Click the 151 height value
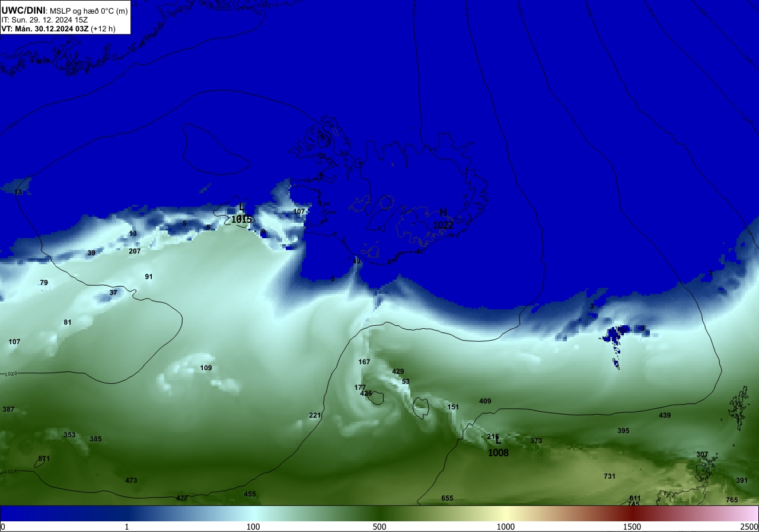759x532 pixels. tap(453, 407)
